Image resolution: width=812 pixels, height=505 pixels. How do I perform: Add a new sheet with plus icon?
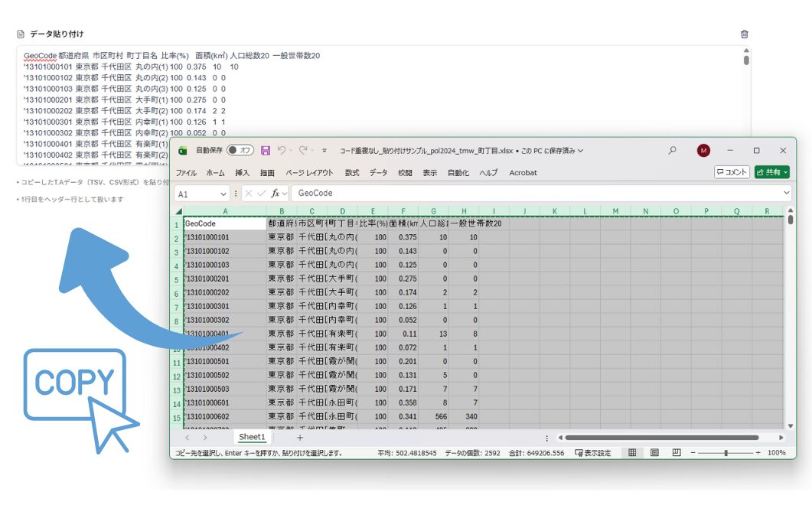[300, 438]
